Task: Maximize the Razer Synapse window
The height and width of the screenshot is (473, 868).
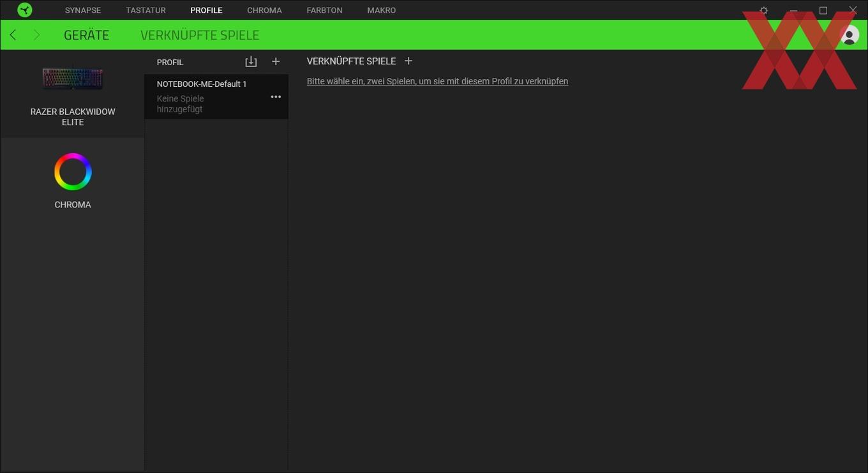Action: click(x=823, y=11)
